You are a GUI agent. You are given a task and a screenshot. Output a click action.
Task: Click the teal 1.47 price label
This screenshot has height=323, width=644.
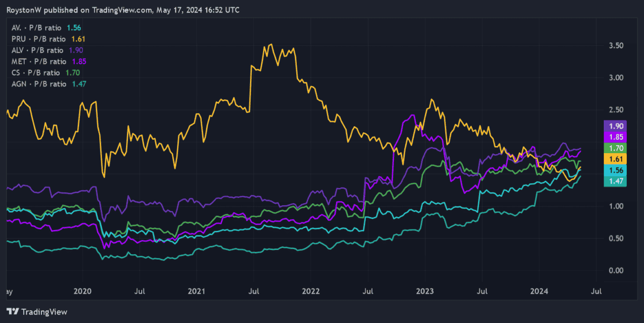(615, 182)
